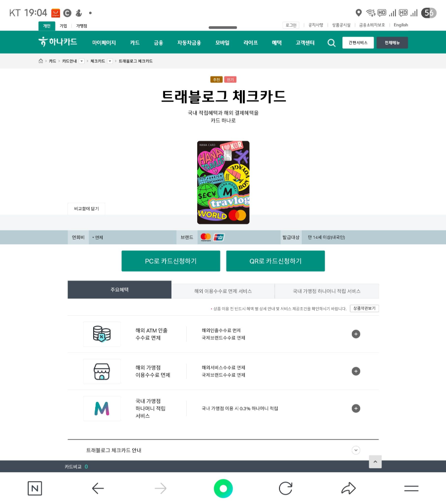Image resolution: width=446 pixels, height=504 pixels.
Task: Open the browser hamburger menu
Action: (411, 488)
